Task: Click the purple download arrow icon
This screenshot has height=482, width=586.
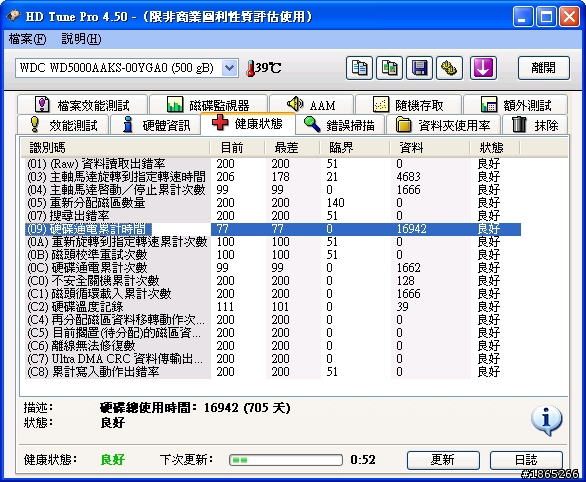Action: [x=483, y=68]
